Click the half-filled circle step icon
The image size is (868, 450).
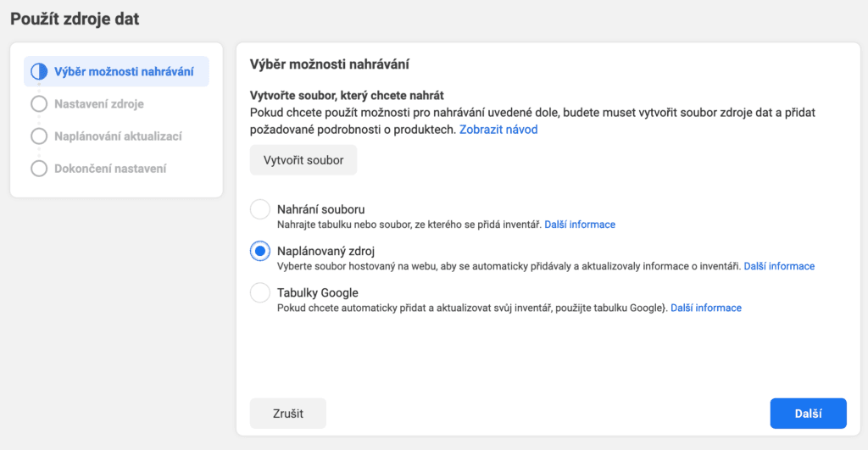(39, 71)
